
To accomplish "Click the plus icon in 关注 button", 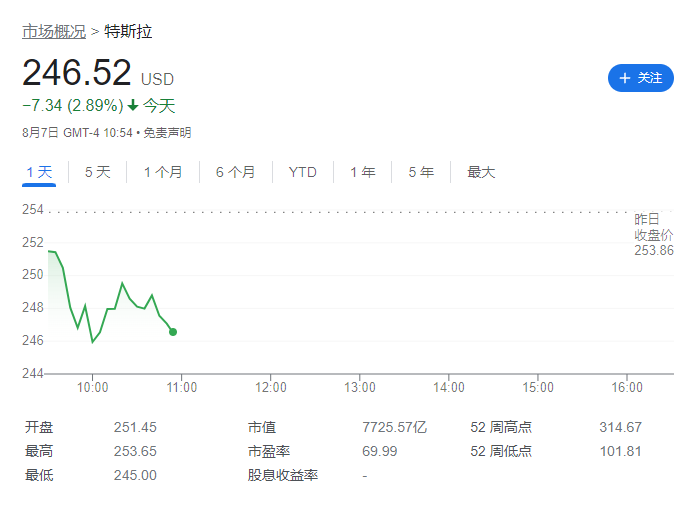I will tap(625, 78).
